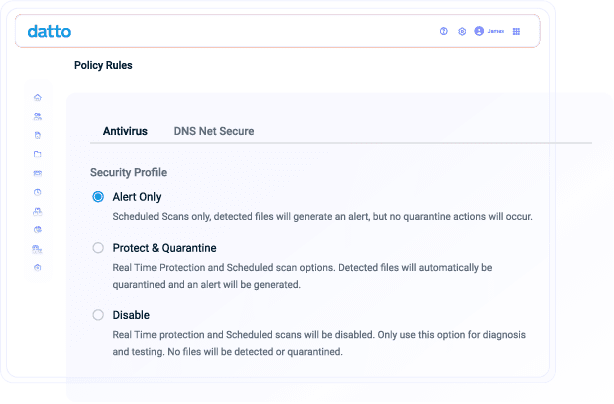Click the document icon in the sidebar
The height and width of the screenshot is (404, 614).
pyautogui.click(x=38, y=135)
